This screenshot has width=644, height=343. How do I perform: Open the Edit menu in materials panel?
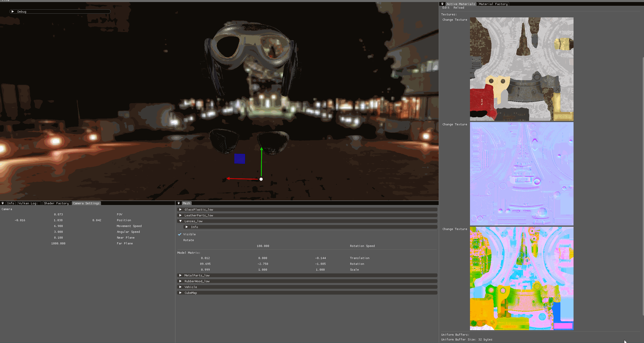tap(446, 8)
